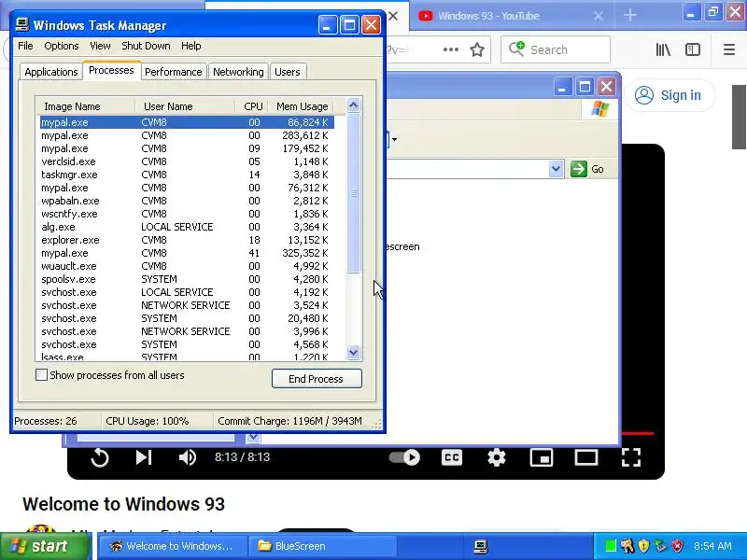Open the page actions three-dot menu

tap(450, 49)
